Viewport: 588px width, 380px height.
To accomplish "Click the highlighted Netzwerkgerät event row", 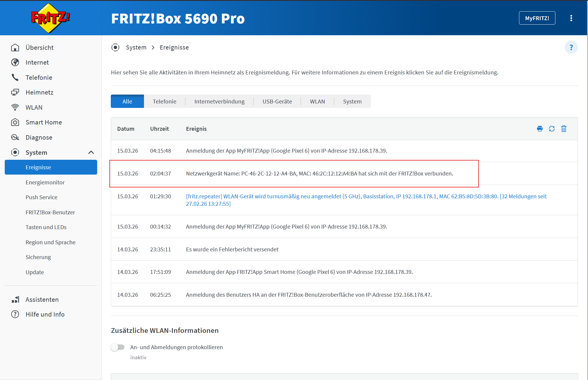I will (319, 174).
